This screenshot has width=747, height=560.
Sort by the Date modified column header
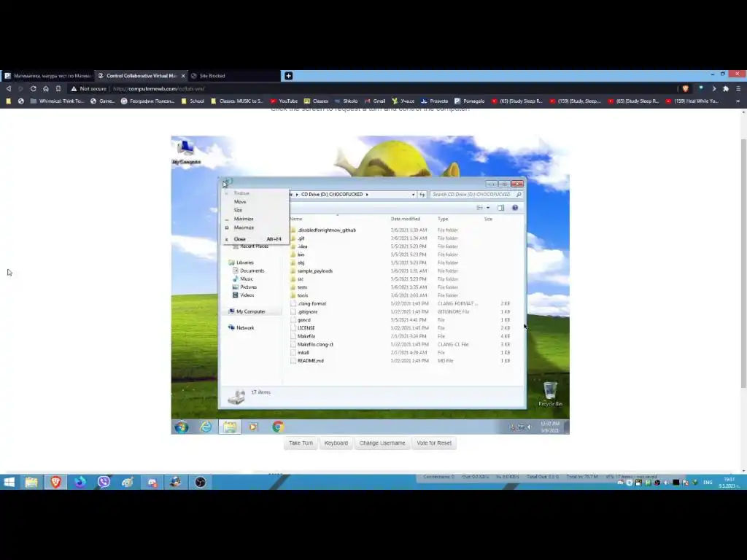pyautogui.click(x=406, y=219)
